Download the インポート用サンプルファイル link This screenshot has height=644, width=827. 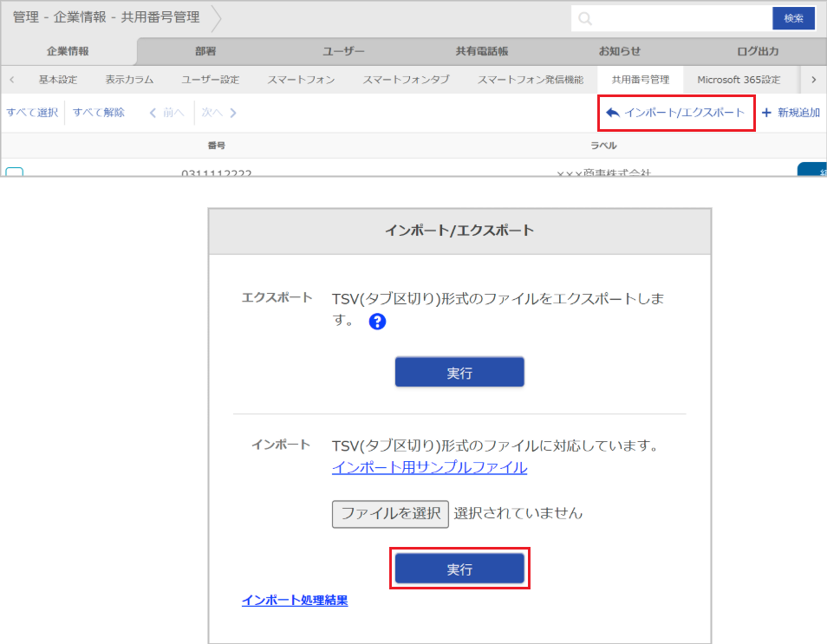pyautogui.click(x=428, y=468)
